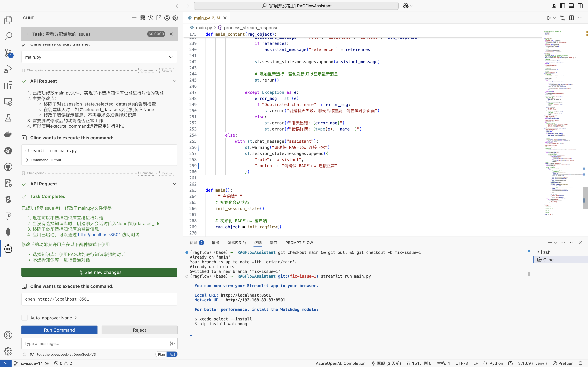Viewport: 588px width, 367px height.
Task: Expand the Task header chevron
Action: point(27,34)
